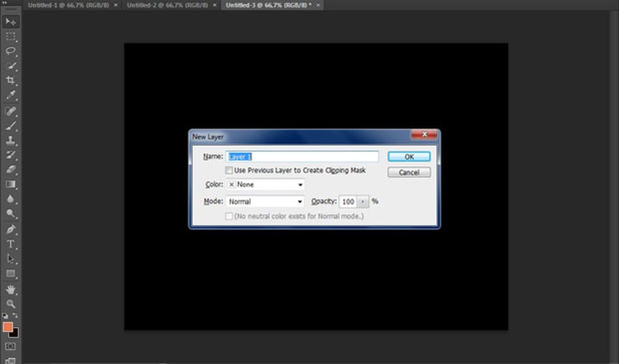The height and width of the screenshot is (364, 619).
Task: Click the layer Name input field
Action: coord(302,157)
